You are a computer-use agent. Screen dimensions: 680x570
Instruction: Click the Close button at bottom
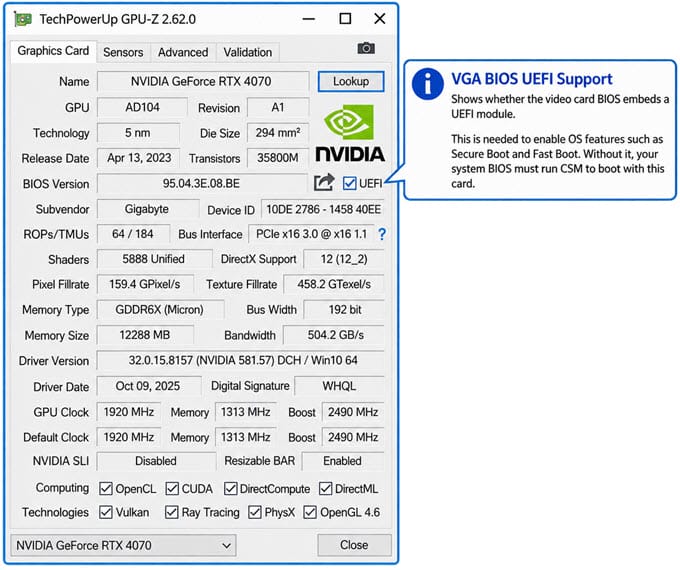click(x=354, y=545)
